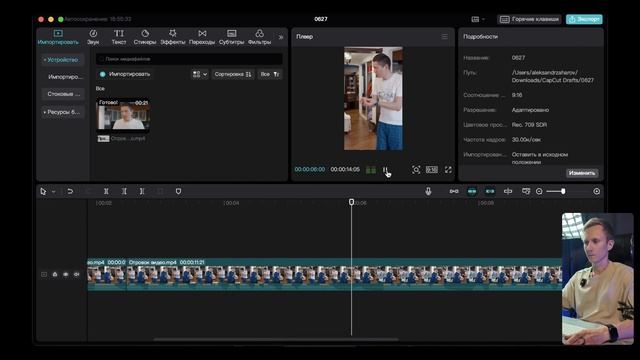Undo the last edit in the timeline
This screenshot has width=640, height=360.
point(70,191)
